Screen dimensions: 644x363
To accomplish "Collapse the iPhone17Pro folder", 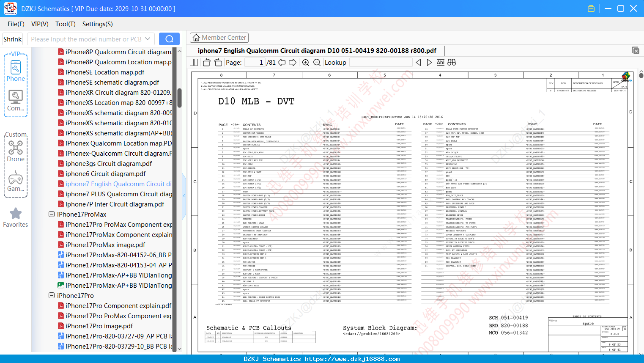I will [52, 296].
